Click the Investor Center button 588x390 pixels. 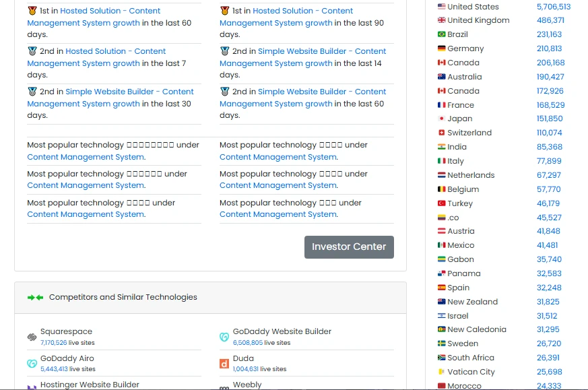click(x=349, y=247)
